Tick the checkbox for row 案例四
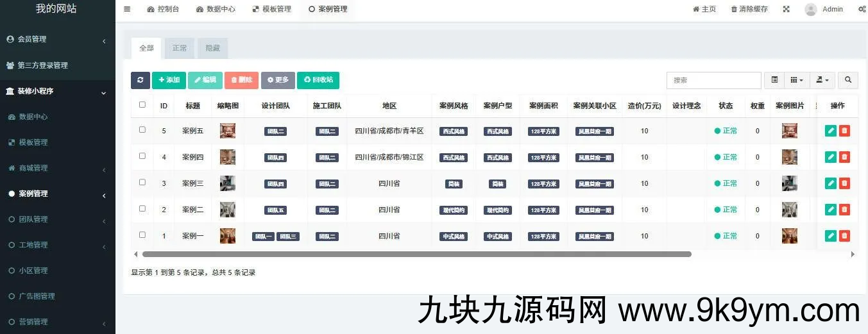The width and height of the screenshot is (868, 334). click(142, 156)
